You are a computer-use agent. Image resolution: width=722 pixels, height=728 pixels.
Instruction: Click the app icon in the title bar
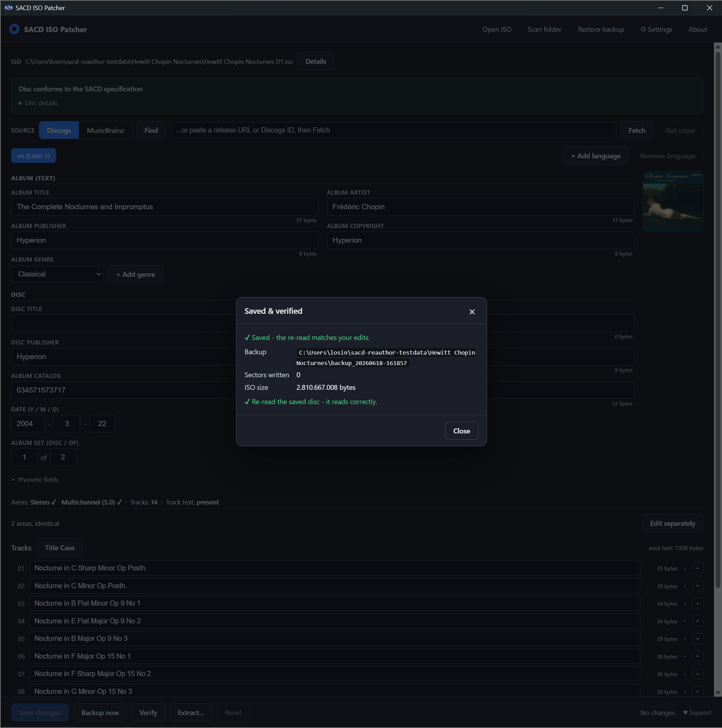tap(8, 8)
